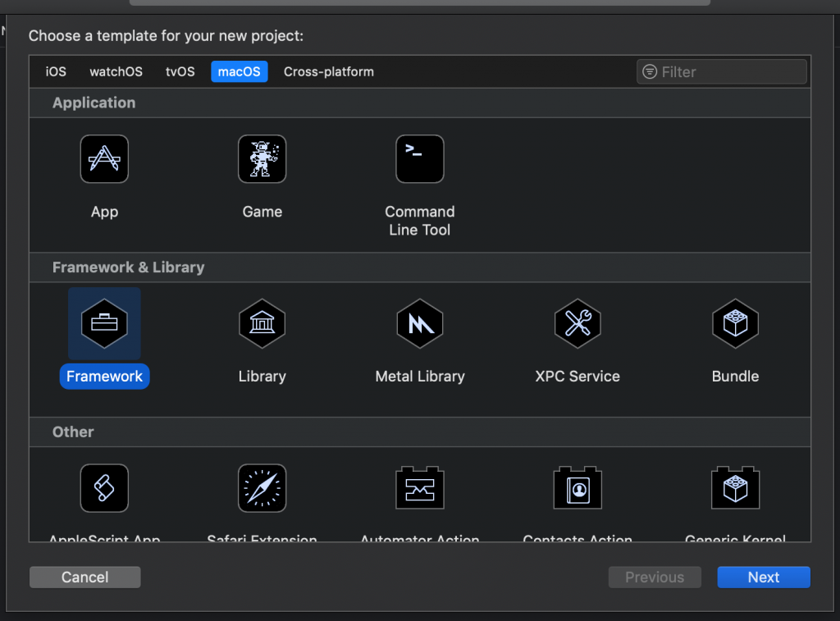
Task: Click the highlighted "Framework" label
Action: 104,377
